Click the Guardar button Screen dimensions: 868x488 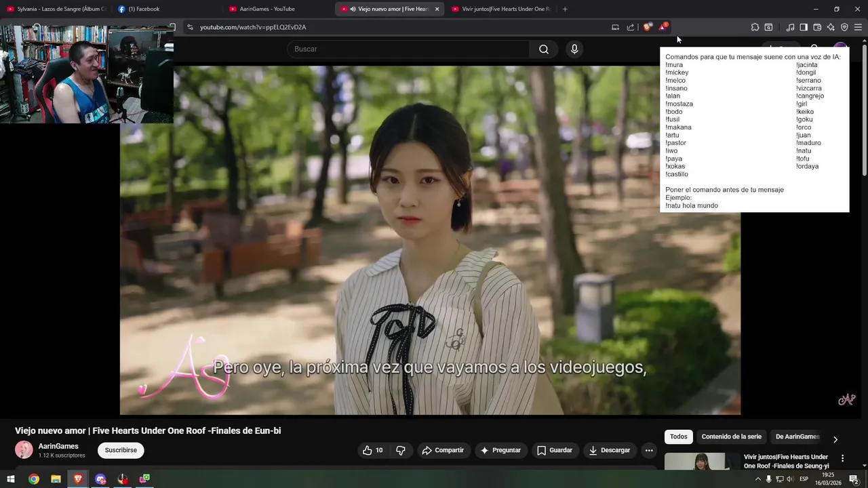(555, 450)
